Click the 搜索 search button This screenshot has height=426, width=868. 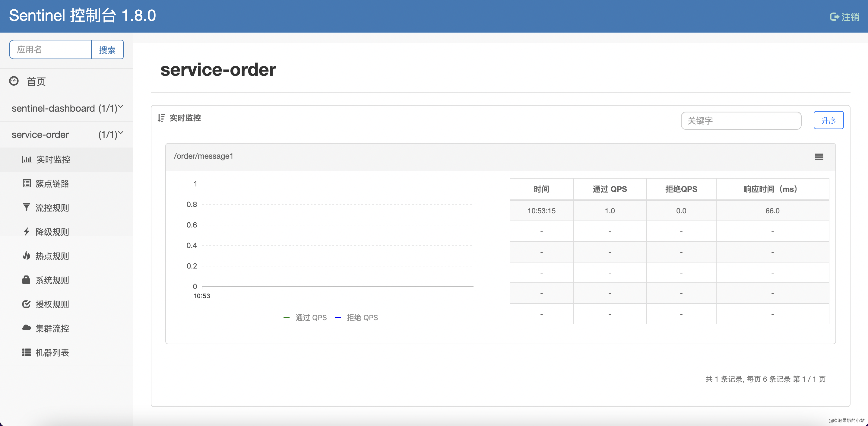pyautogui.click(x=107, y=49)
